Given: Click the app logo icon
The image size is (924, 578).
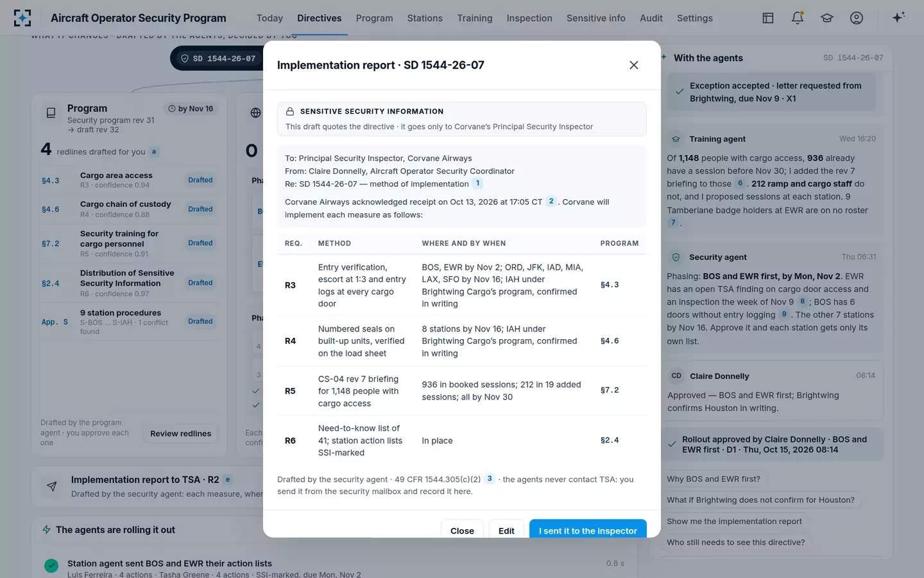Looking at the screenshot, I should click(x=22, y=18).
